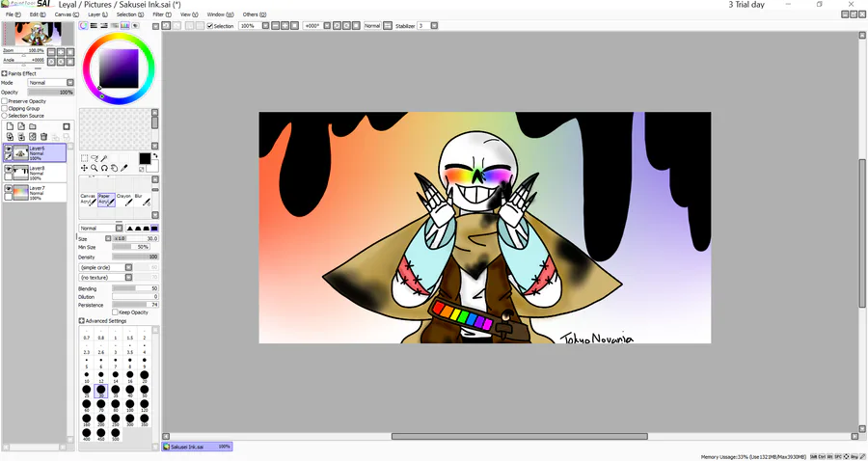Adjust the layer Opacity slider

[50, 92]
